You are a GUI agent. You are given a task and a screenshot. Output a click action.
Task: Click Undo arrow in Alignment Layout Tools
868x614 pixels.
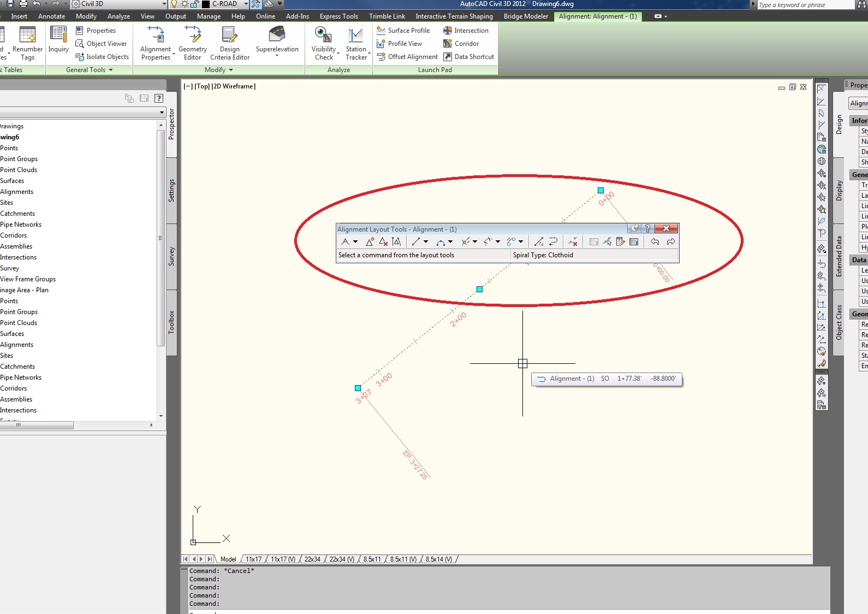(655, 242)
